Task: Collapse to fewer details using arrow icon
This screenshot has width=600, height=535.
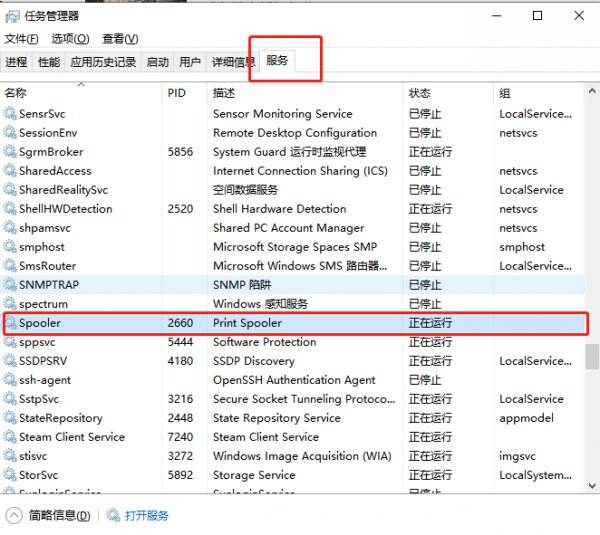Action: [14, 516]
